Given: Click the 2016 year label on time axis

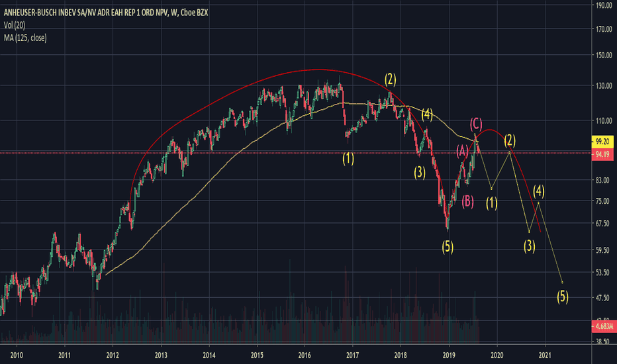Looking at the screenshot, I should pyautogui.click(x=305, y=355).
